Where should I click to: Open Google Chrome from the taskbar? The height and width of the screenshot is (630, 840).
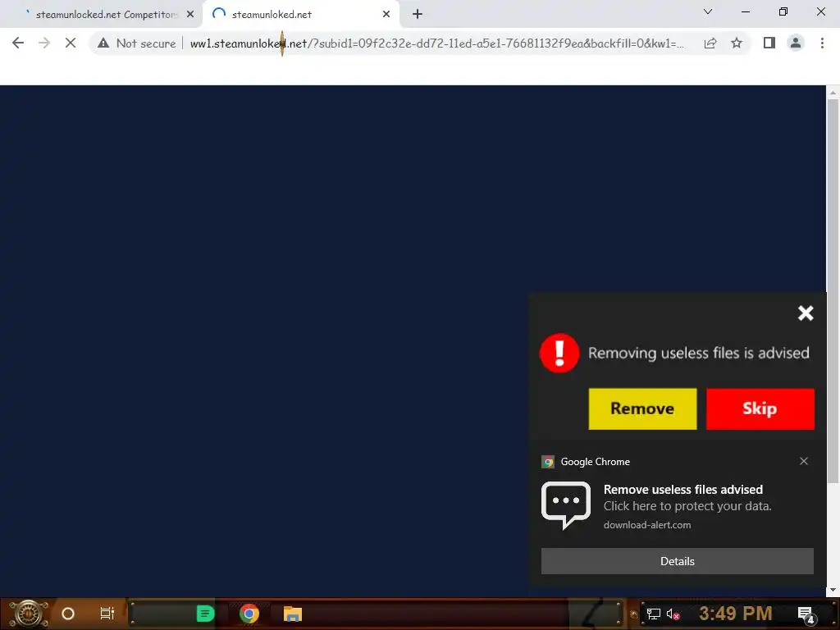point(249,614)
